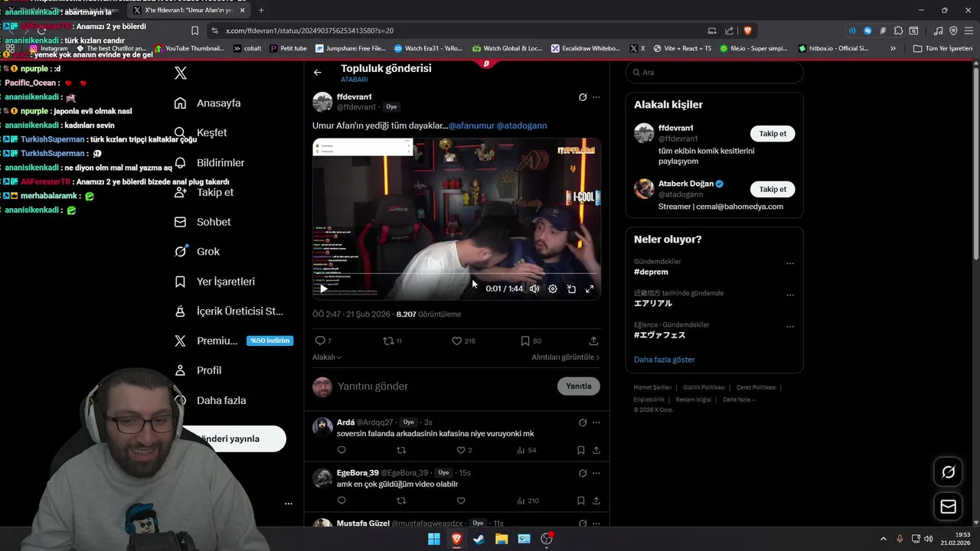The width and height of the screenshot is (980, 551).
Task: Click Daha fazla göster under trends
Action: [x=665, y=360]
